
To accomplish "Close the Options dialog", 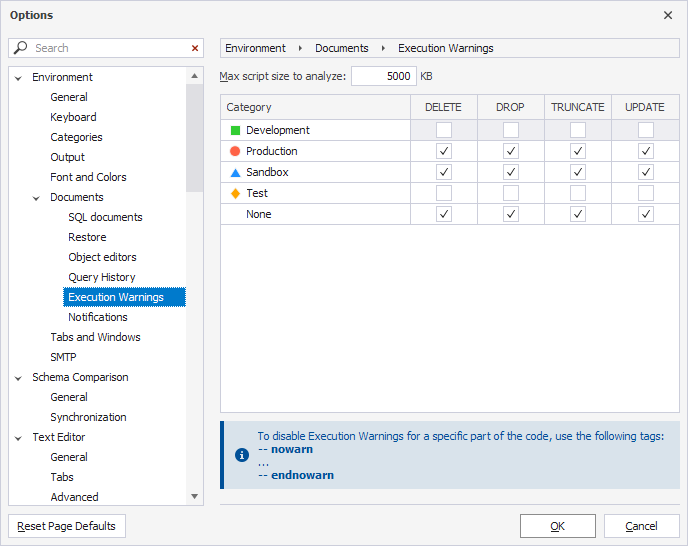I will tap(668, 15).
